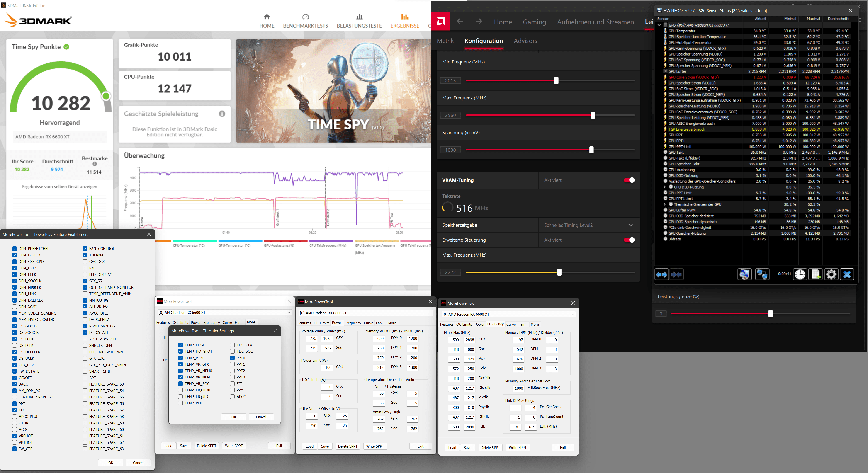Click info icon under Bestmarke
The image size is (868, 473).
click(x=95, y=164)
